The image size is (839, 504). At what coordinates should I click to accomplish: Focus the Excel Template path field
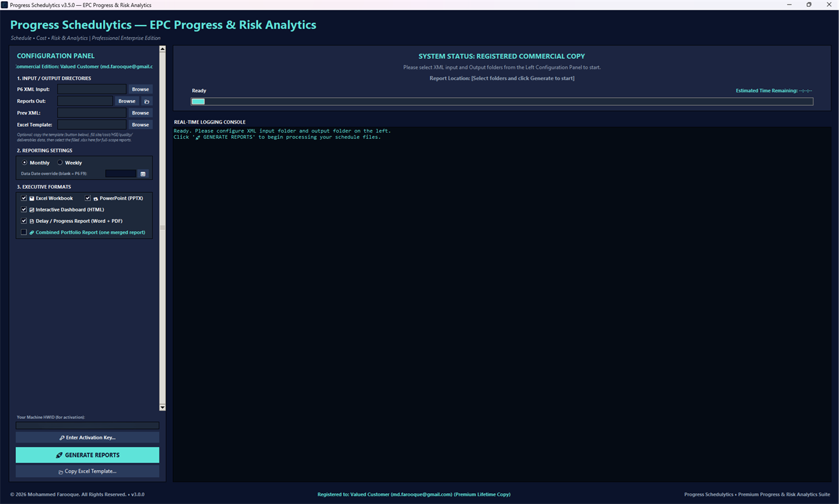click(x=92, y=125)
